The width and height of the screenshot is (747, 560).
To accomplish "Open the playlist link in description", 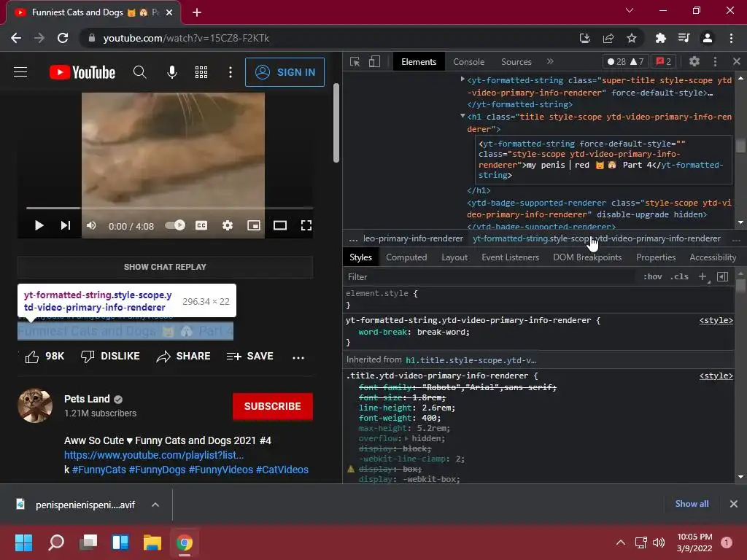I will click(154, 455).
